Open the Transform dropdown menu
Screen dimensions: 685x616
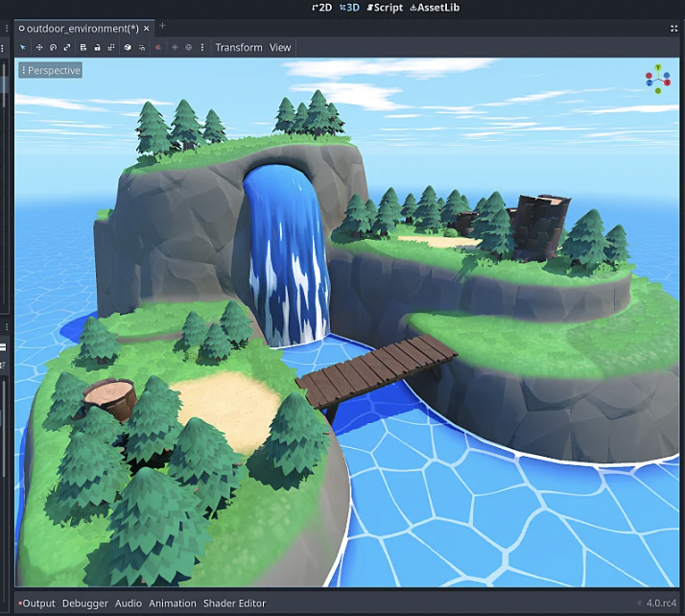coord(239,47)
